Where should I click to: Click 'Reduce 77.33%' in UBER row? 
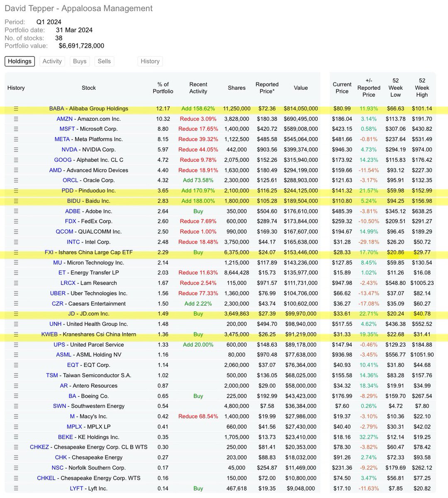tap(198, 293)
